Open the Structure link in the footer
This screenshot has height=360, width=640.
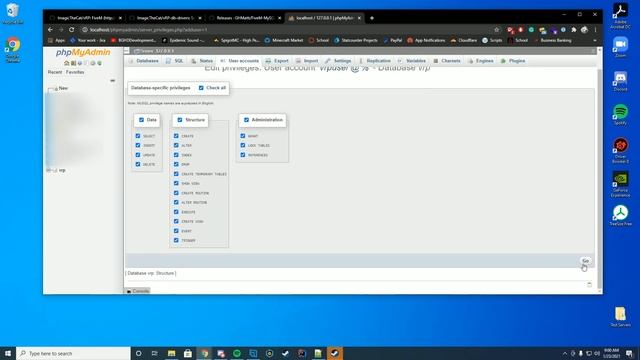[165, 273]
